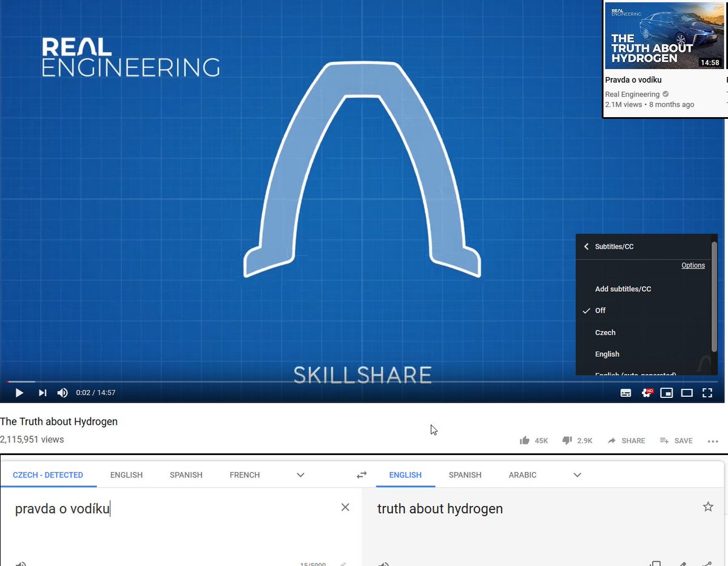Click the verified badge next to Real Engineering
The width and height of the screenshot is (728, 566).
point(666,95)
